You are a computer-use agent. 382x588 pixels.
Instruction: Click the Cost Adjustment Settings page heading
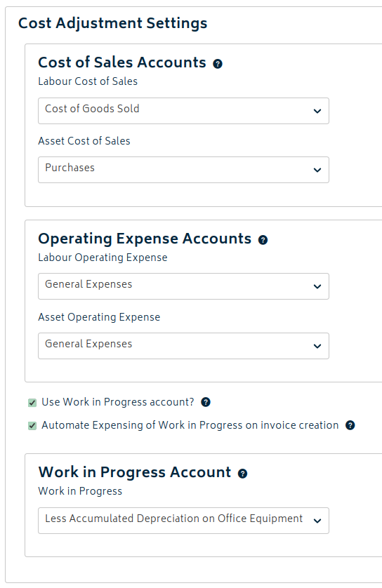click(112, 23)
